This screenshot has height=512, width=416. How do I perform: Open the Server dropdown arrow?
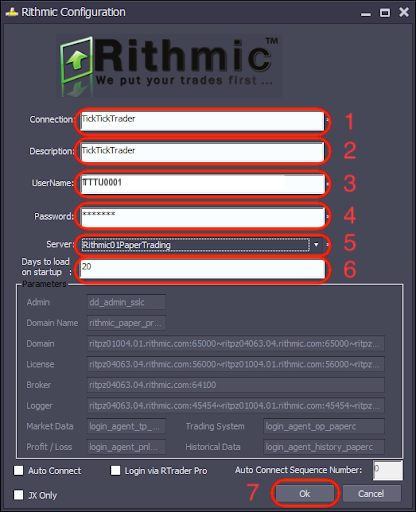pos(316,245)
